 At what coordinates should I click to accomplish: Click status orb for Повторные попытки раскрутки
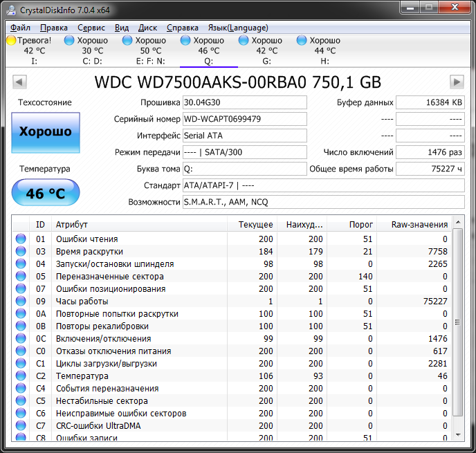point(21,313)
